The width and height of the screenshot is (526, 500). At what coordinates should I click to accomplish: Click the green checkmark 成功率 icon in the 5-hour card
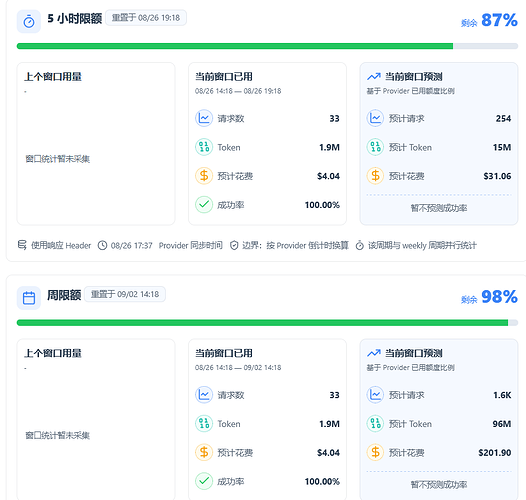click(x=204, y=205)
